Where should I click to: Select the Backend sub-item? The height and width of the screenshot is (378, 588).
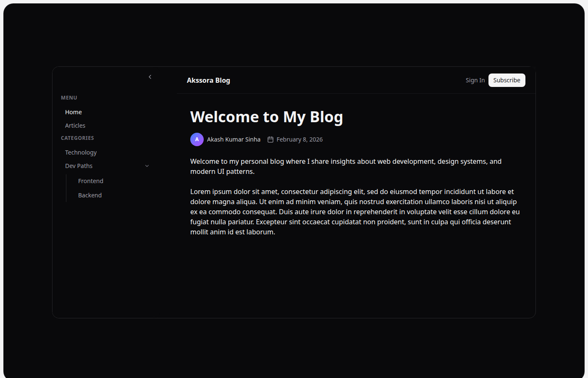pos(90,195)
